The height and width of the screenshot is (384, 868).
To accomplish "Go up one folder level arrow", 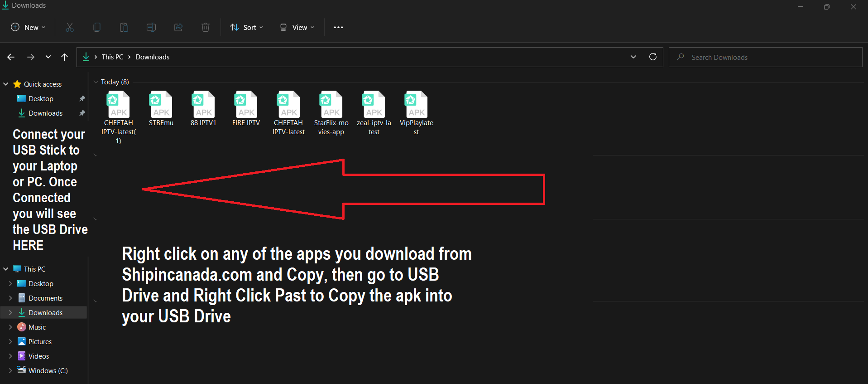I will pos(65,57).
